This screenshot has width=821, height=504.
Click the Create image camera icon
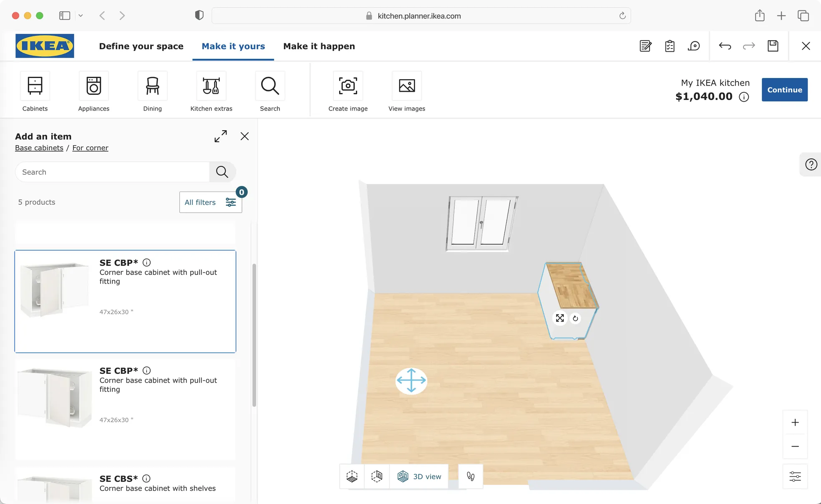(x=348, y=86)
